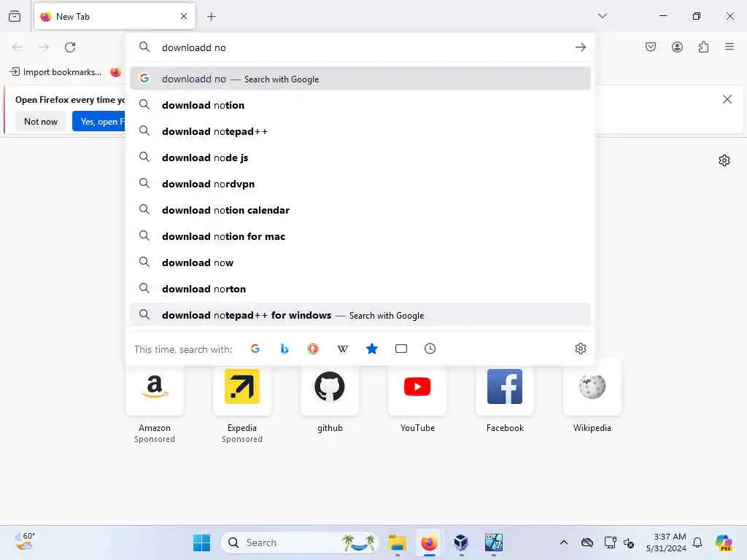Open Copilot preview icon in taskbar
747x560 pixels.
(724, 542)
